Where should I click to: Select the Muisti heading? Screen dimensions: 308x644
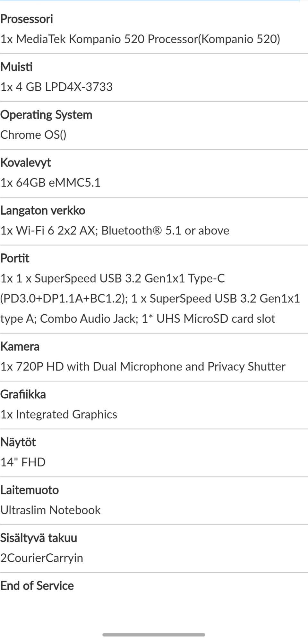16,67
